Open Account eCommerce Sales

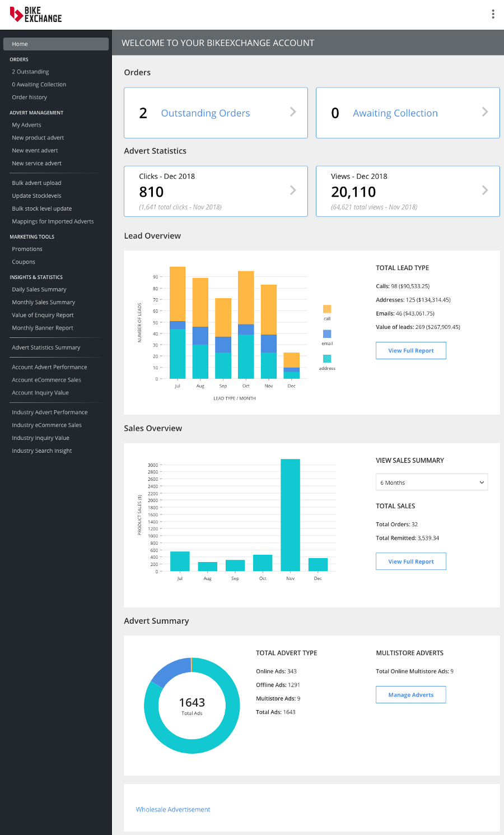click(46, 381)
